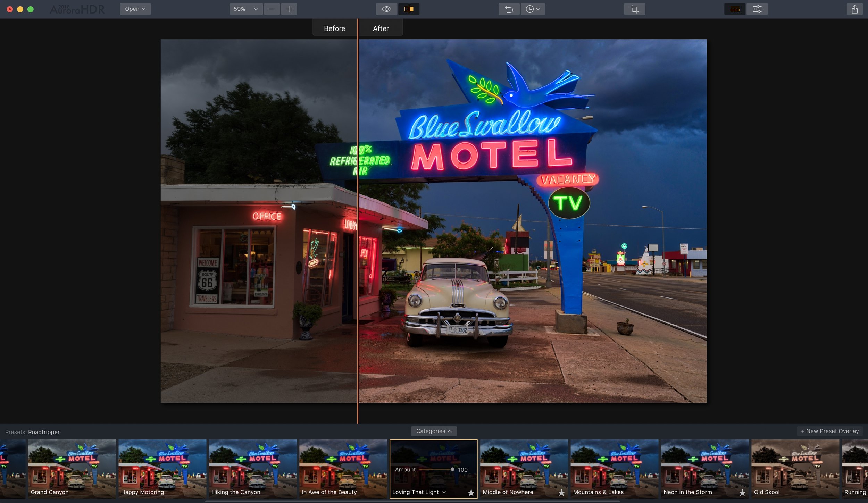Click New Preset Overlay button
Image resolution: width=868 pixels, height=503 pixels.
[x=829, y=431]
